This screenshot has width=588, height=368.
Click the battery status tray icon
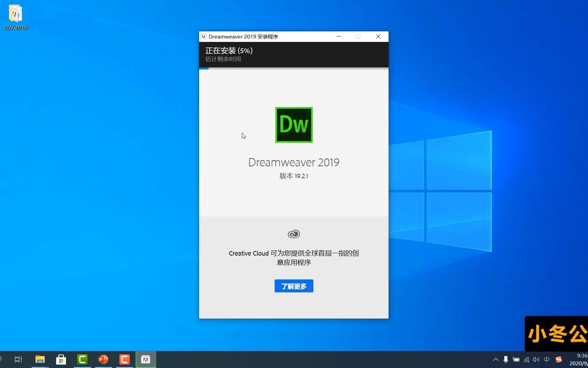tap(516, 359)
